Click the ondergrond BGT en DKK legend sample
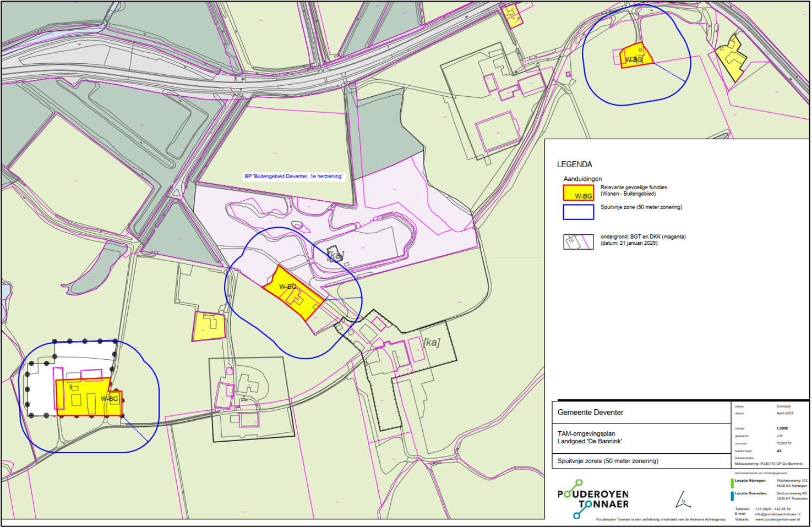The height and width of the screenshot is (528, 812). [578, 242]
